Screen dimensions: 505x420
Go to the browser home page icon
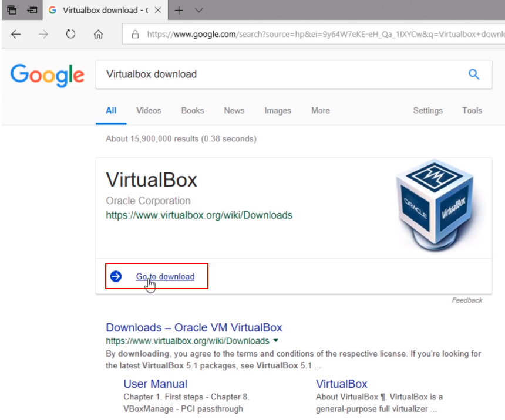tap(99, 34)
